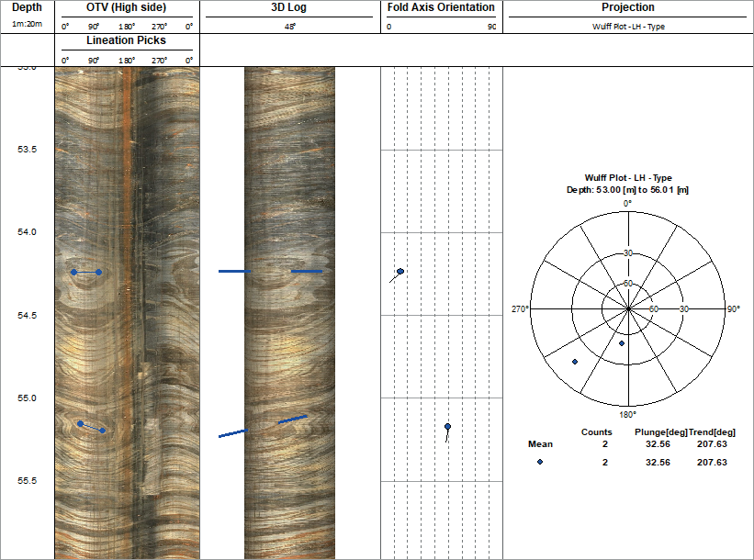Click the right endpoint of the upper lineation pick in OTV
This screenshot has height=560, width=754.
[99, 273]
